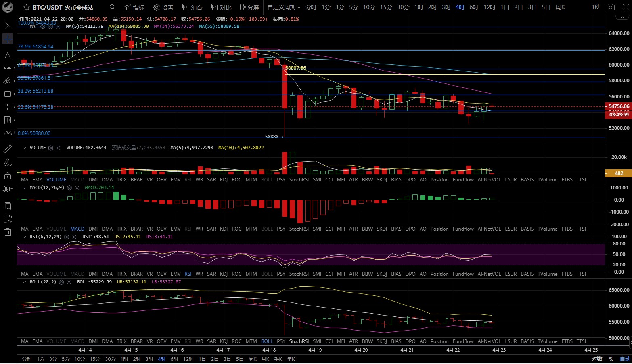The image size is (632, 364).
Task: Open the 指标 indicators button
Action: (134, 7)
